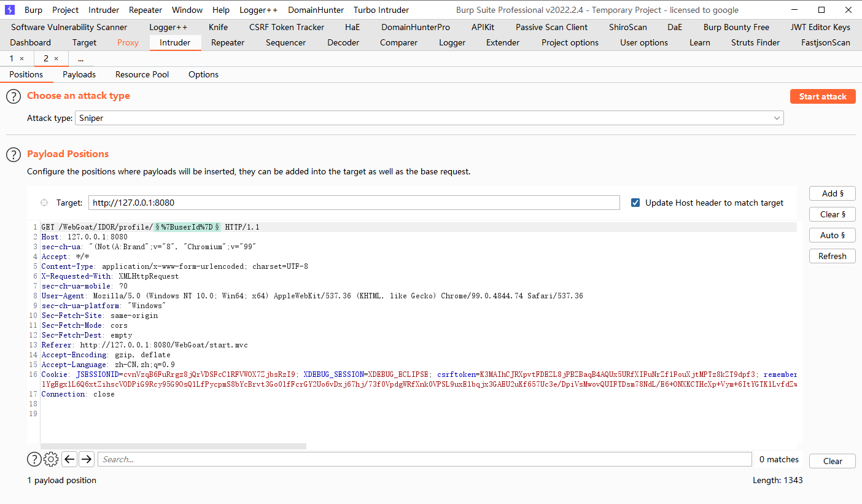This screenshot has height=504, width=862.
Task: Open search settings gear icon
Action: click(x=52, y=459)
